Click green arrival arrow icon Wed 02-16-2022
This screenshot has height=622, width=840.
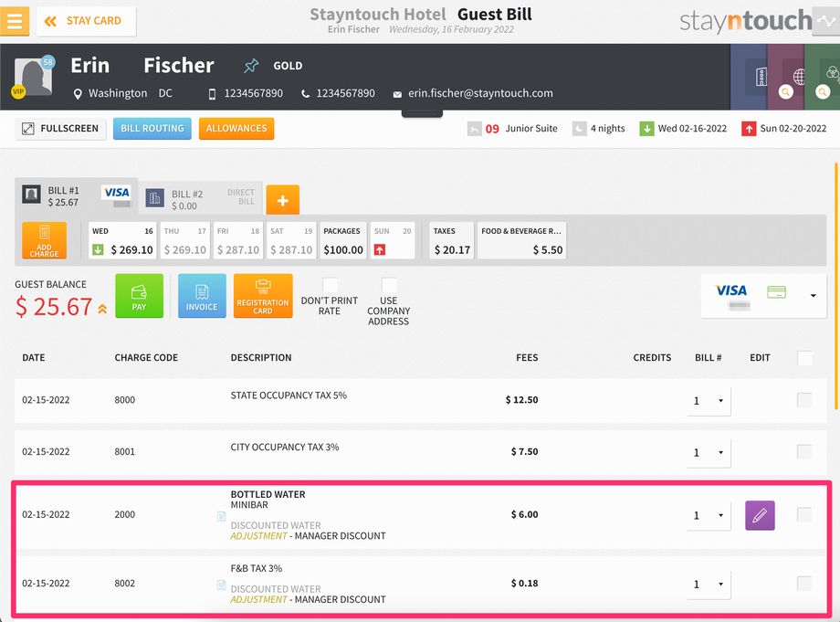tap(646, 129)
